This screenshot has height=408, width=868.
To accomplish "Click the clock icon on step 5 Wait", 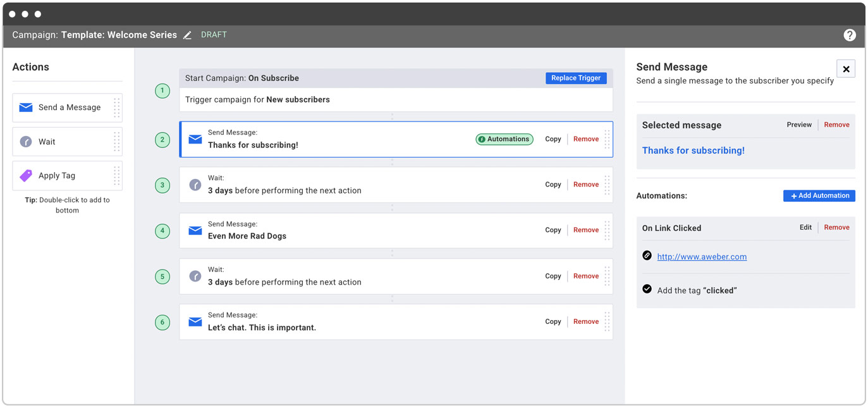I will coord(195,276).
